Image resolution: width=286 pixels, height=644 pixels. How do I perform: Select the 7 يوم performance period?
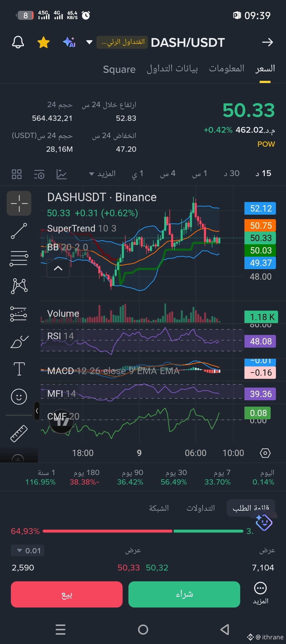click(x=217, y=477)
